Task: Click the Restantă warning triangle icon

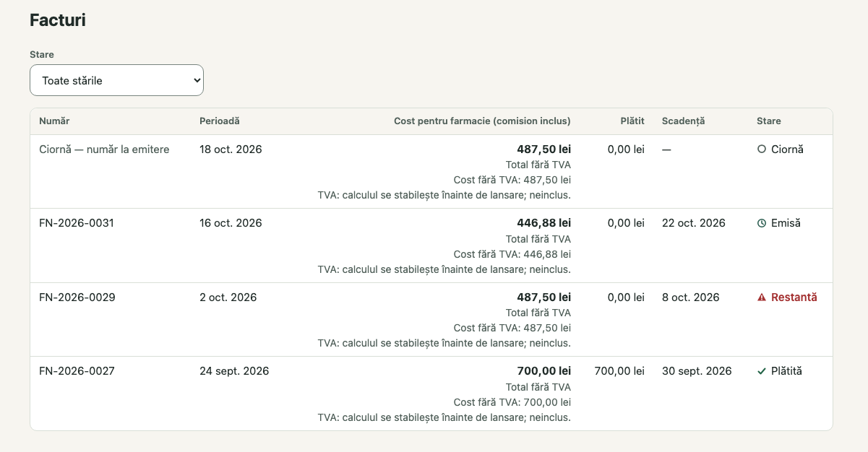Action: click(761, 297)
